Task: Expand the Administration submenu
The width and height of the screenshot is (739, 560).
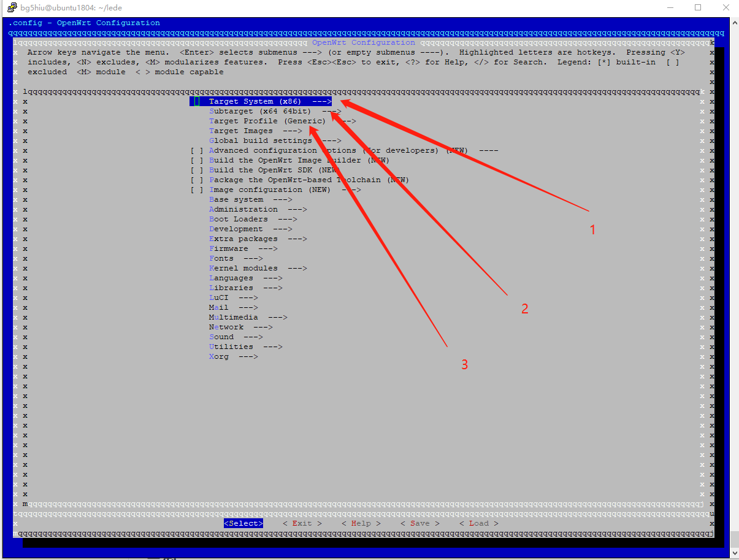Action: (258, 210)
